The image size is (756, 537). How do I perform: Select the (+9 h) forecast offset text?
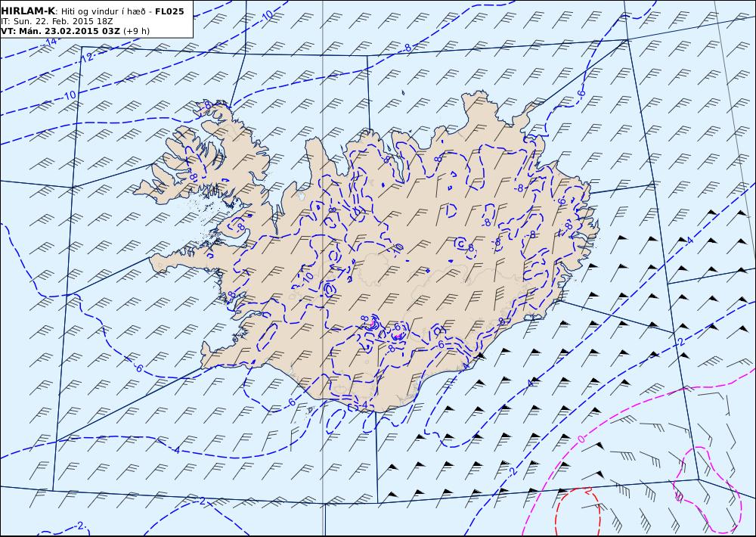(136, 31)
